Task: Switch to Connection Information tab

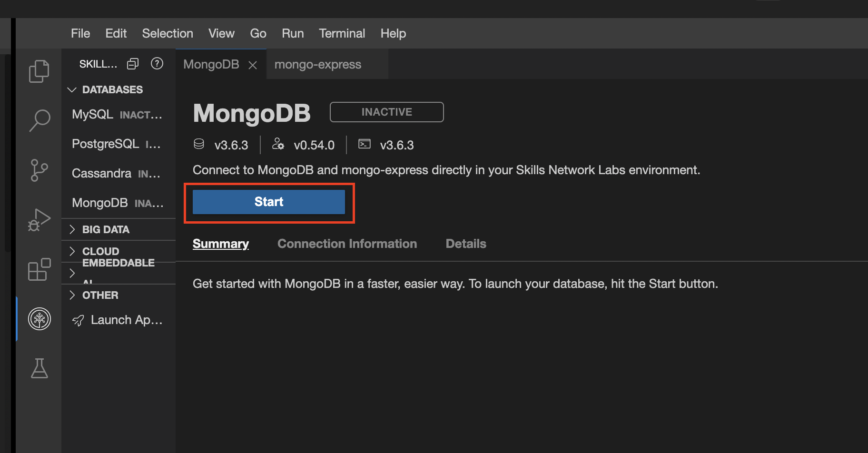Action: pos(347,244)
